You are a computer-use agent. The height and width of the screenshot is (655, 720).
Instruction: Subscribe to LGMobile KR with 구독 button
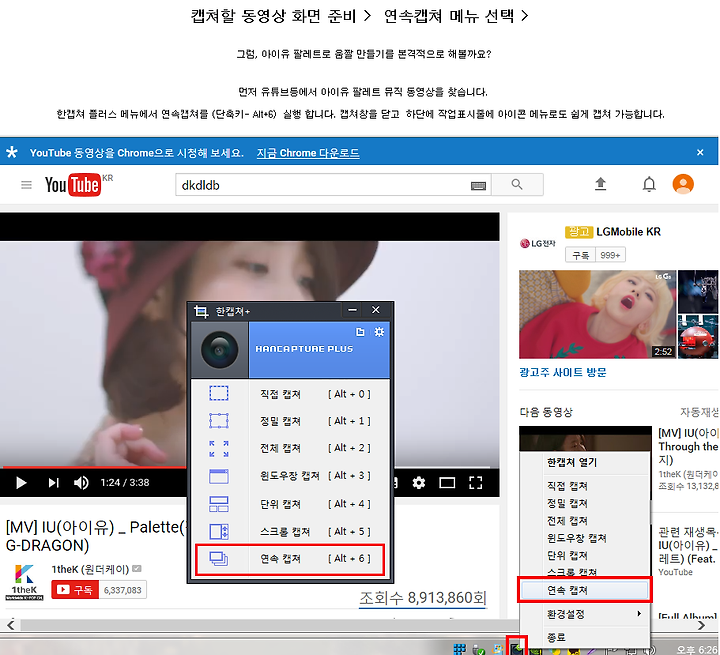point(580,255)
